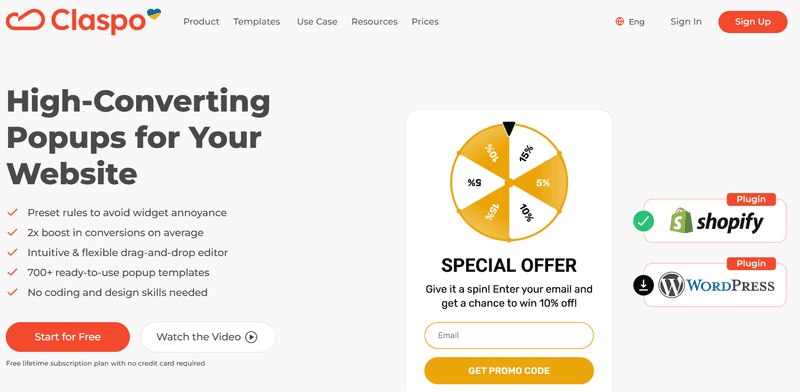
Task: Click the globe language icon
Action: tap(619, 21)
